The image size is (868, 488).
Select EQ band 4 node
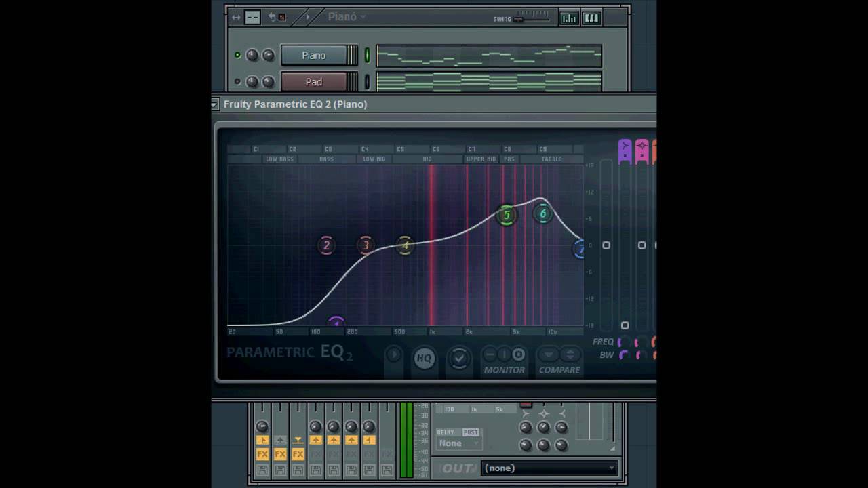tap(405, 245)
